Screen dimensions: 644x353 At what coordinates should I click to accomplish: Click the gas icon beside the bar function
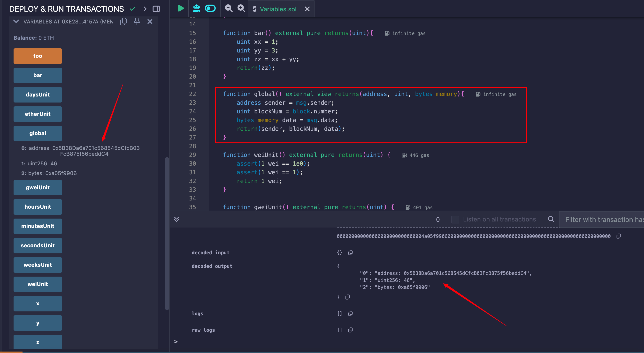387,33
